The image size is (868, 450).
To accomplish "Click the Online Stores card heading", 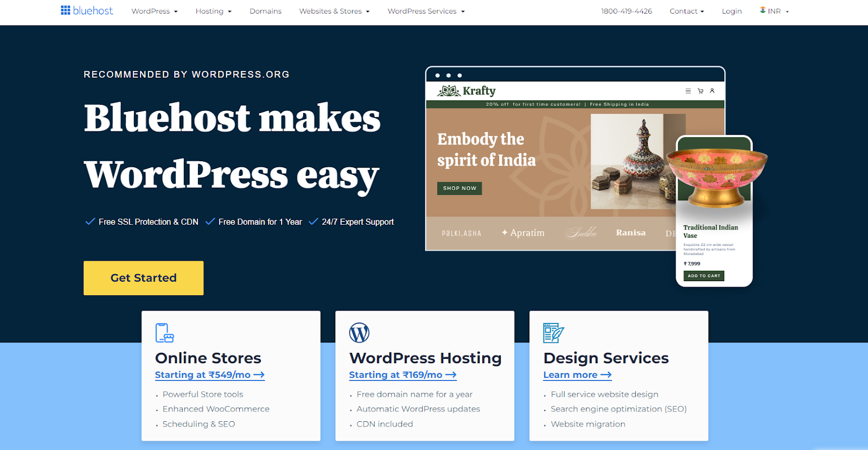I will (x=208, y=358).
